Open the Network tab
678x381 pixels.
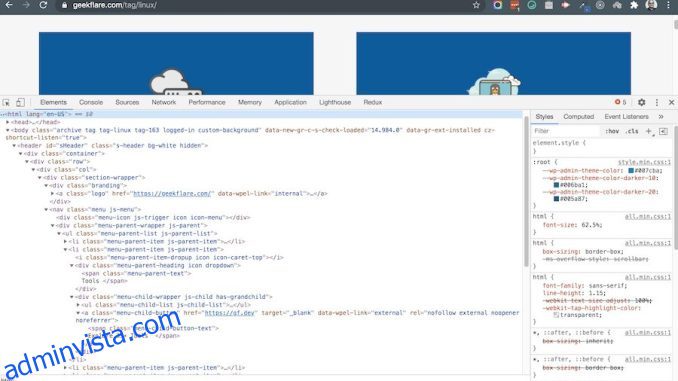point(163,102)
